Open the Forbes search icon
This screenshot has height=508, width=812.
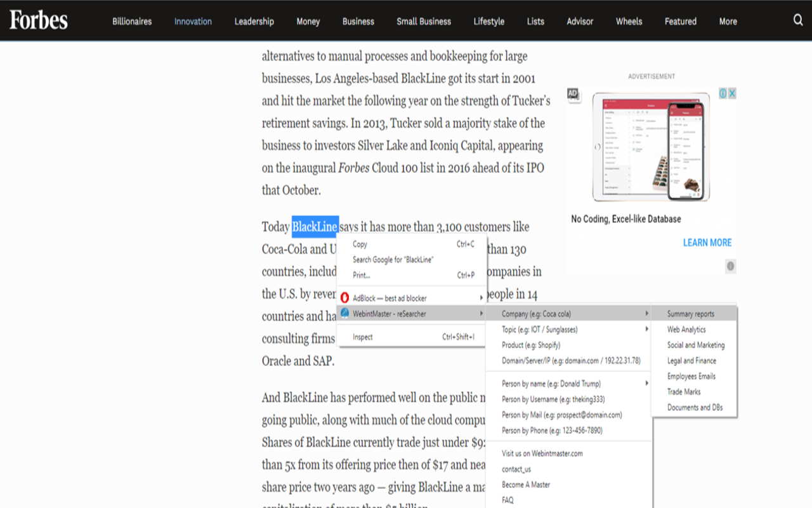(798, 20)
